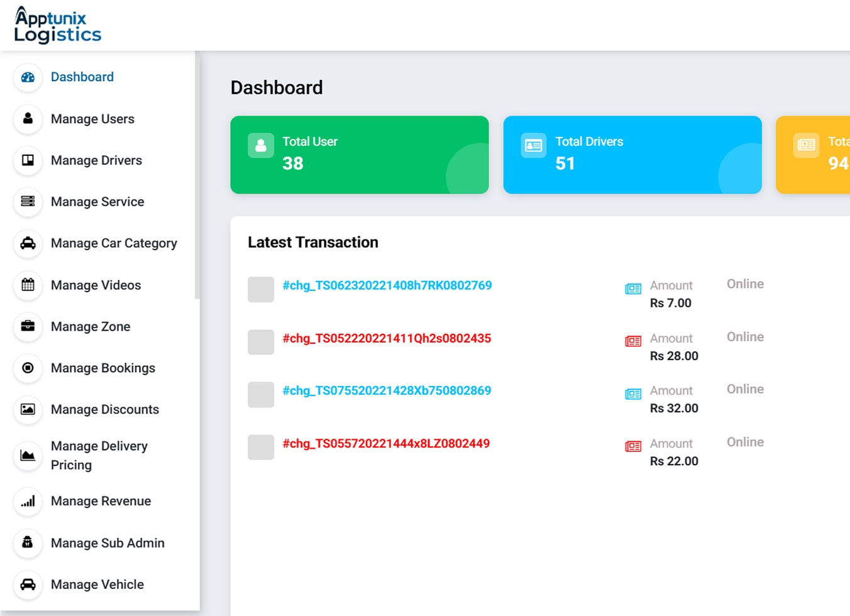
Task: Click the Manage Bookings circle icon
Action: [x=28, y=368]
